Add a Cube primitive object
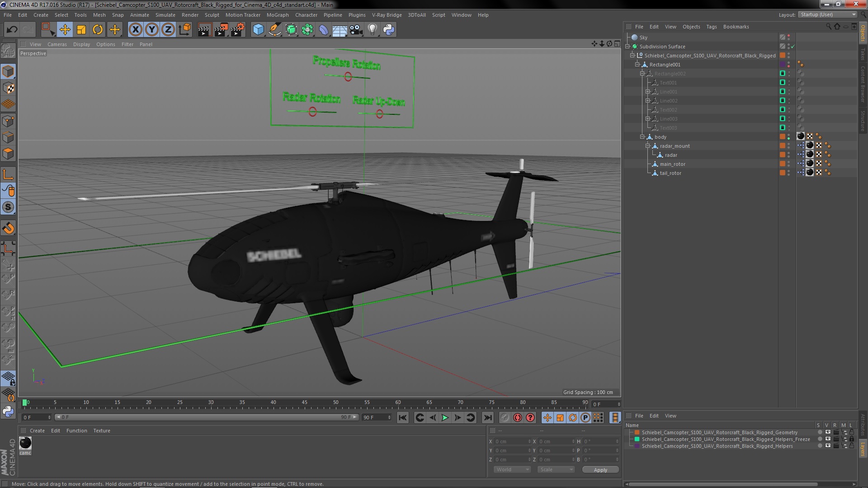Viewport: 868px width, 488px height. [258, 30]
